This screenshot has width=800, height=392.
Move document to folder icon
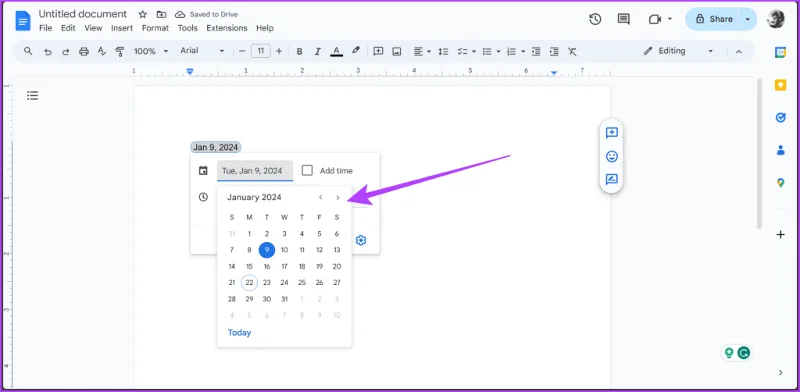coord(161,14)
